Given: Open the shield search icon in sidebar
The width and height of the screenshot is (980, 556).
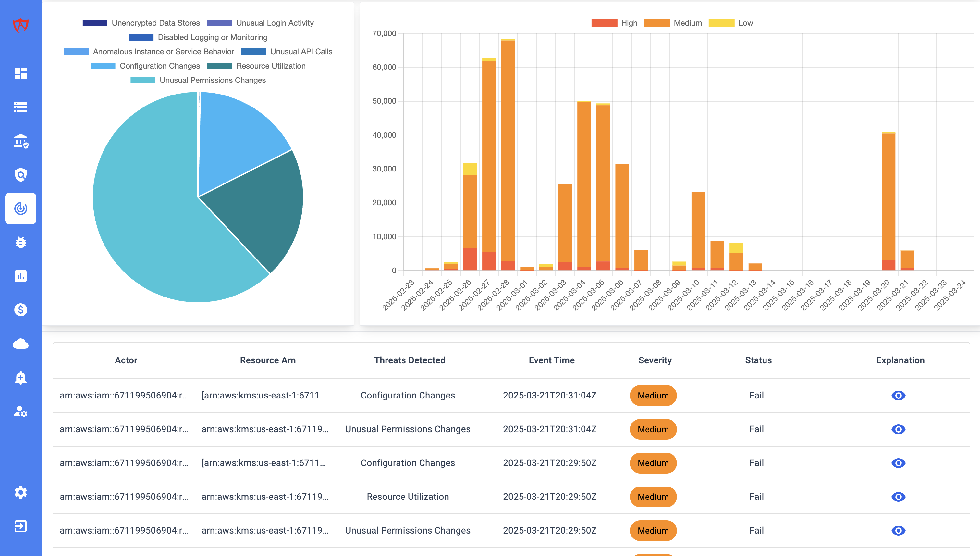Looking at the screenshot, I should pyautogui.click(x=20, y=175).
